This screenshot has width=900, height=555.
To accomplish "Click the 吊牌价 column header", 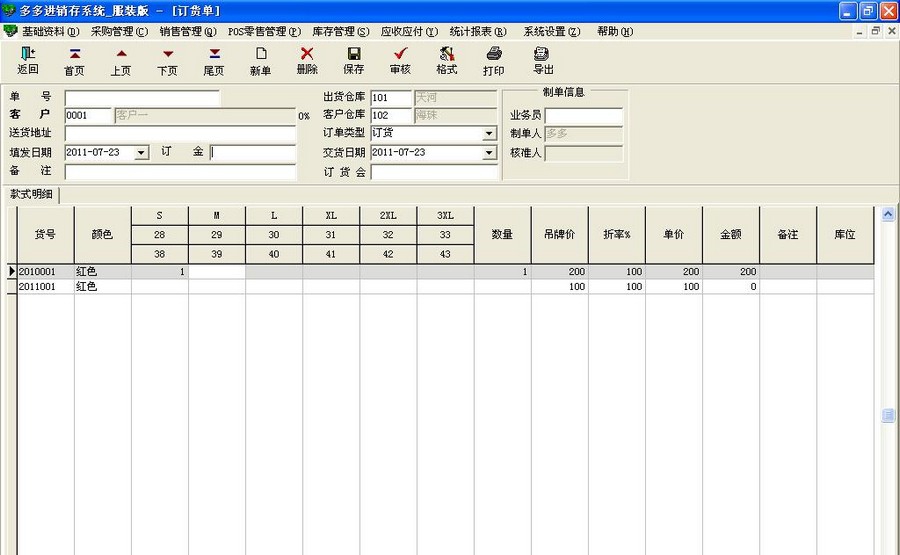I will tap(560, 235).
